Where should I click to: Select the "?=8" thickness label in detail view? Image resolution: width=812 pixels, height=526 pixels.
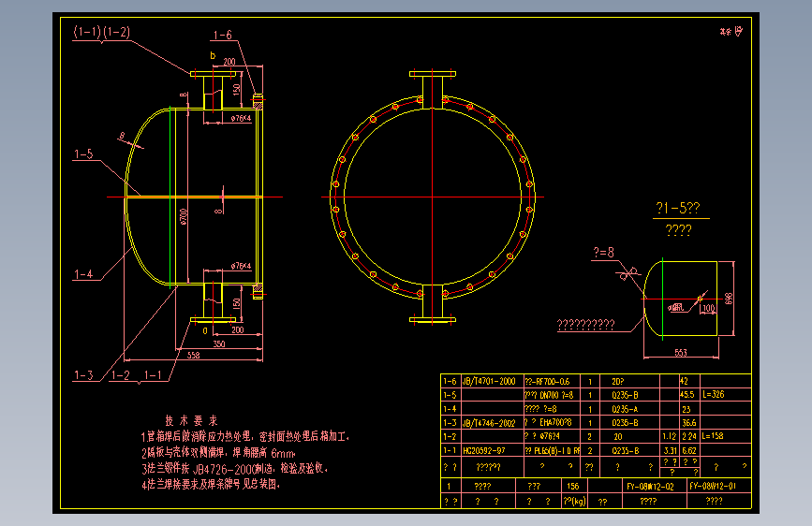(603, 252)
